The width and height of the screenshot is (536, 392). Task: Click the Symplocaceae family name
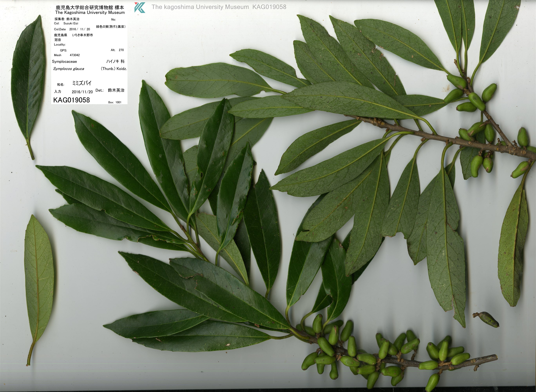tap(64, 62)
